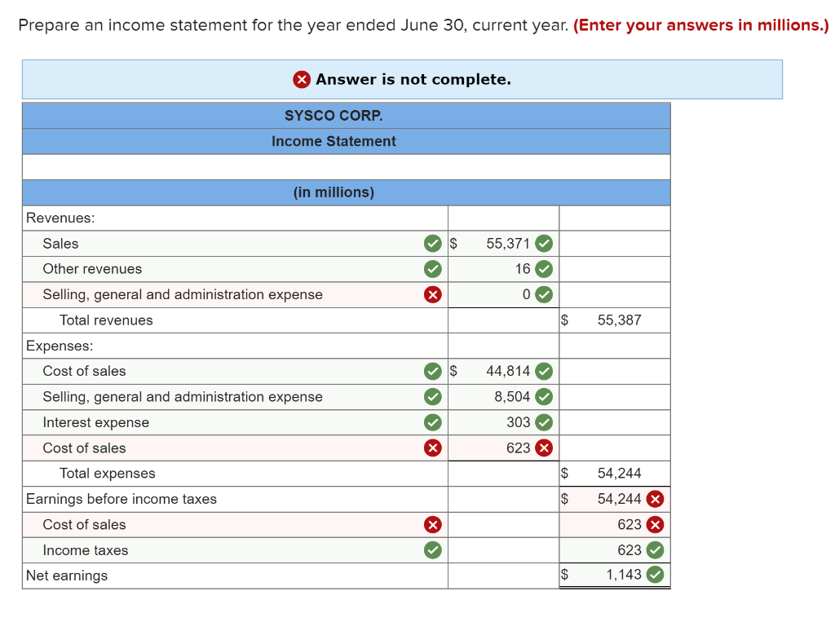Click the red X in the revenues Selling, general row
This screenshot has height=644, width=835.
(x=432, y=294)
